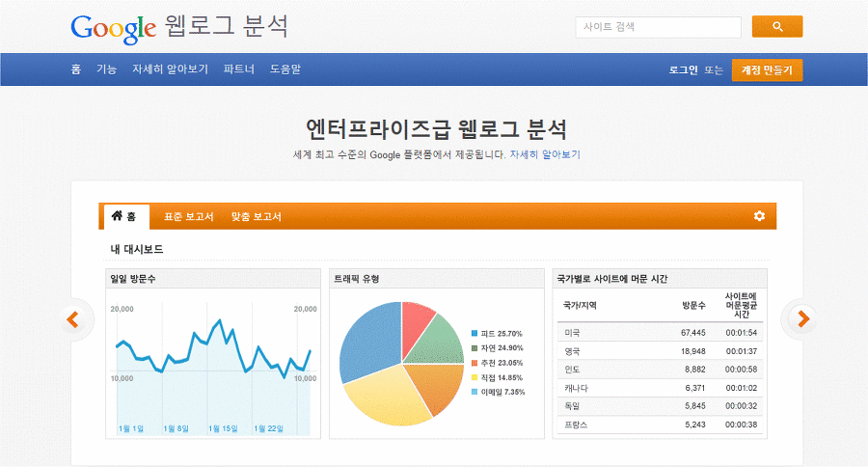Click 홈 in the blue navigation bar
The image size is (868, 467).
point(76,69)
